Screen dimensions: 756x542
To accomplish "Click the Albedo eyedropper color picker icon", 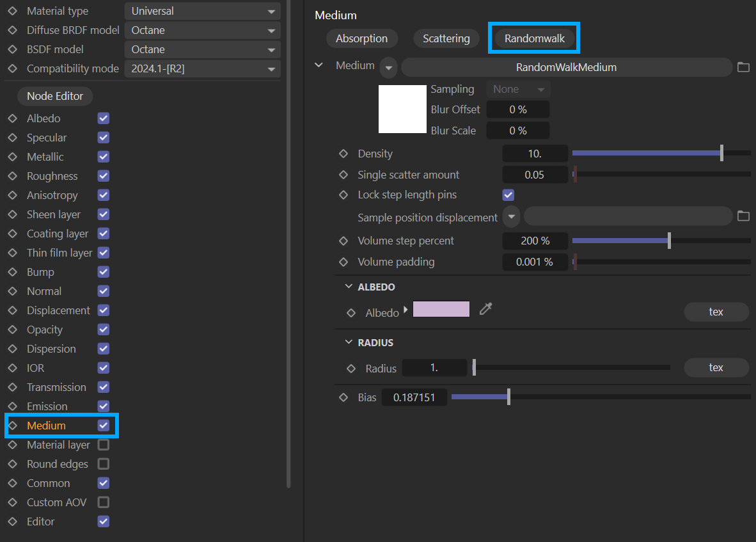I will (x=486, y=310).
